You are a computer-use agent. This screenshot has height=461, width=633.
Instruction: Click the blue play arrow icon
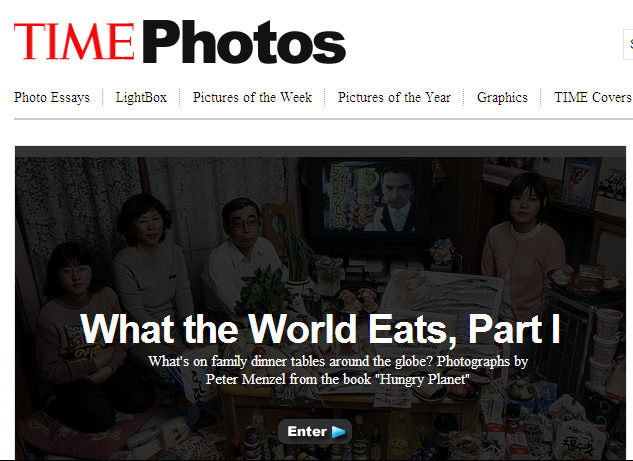click(339, 432)
